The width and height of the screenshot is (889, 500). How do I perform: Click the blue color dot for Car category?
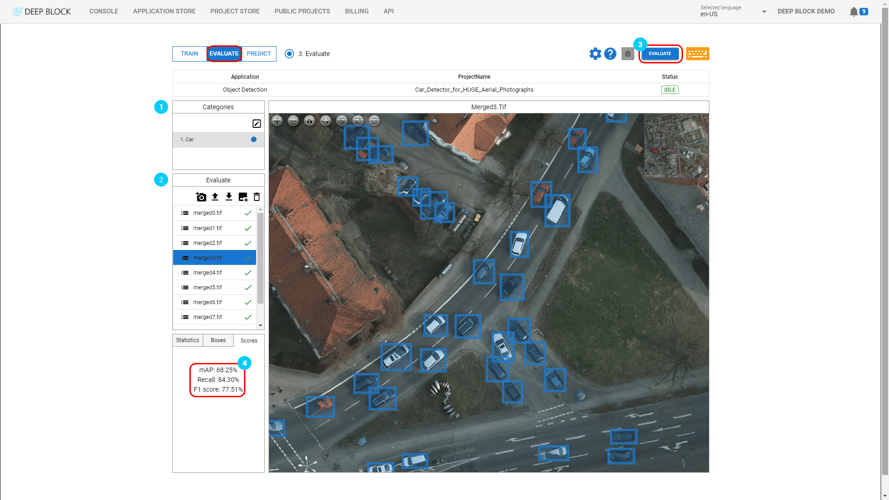point(253,139)
